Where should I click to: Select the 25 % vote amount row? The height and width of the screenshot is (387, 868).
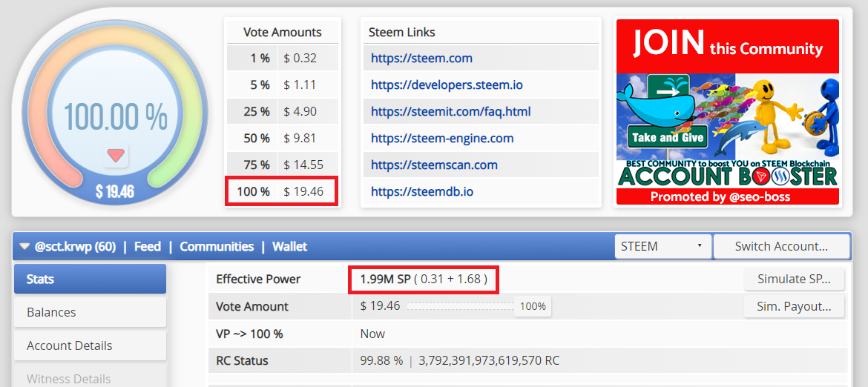(x=283, y=112)
